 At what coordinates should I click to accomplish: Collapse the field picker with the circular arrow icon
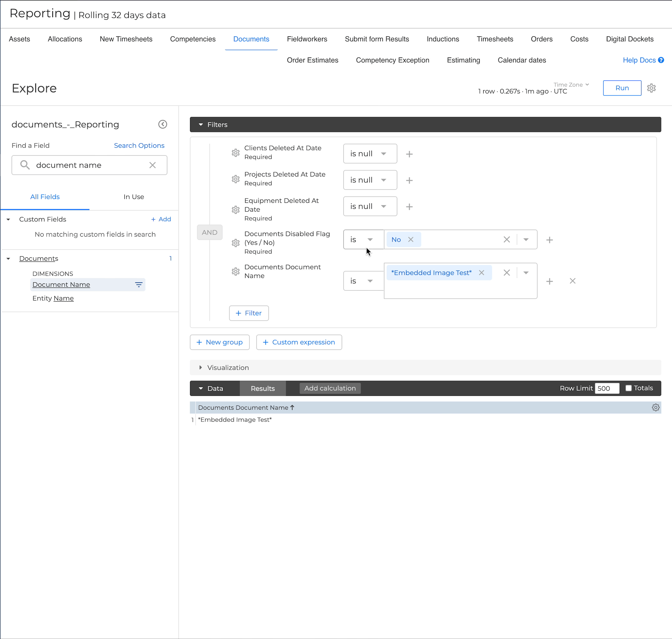coord(163,124)
